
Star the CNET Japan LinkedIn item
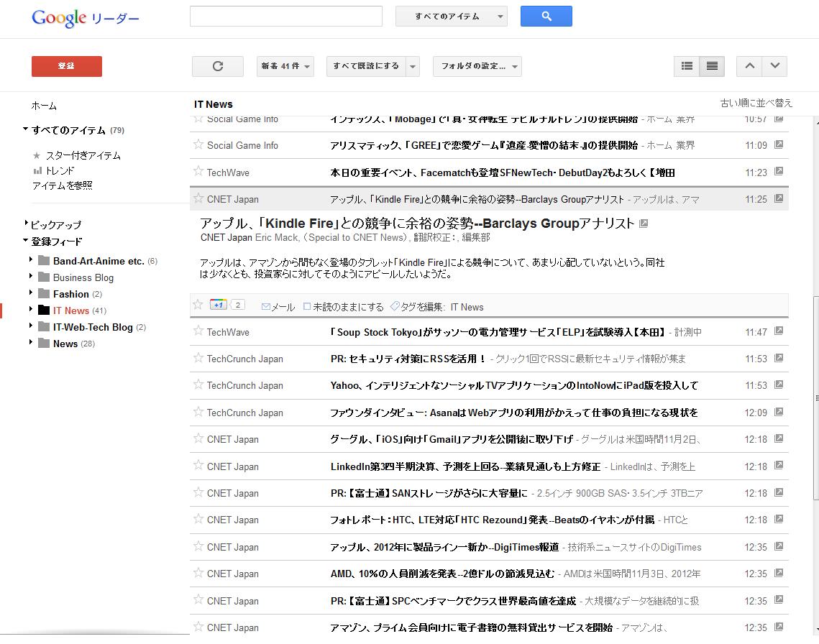pos(198,465)
